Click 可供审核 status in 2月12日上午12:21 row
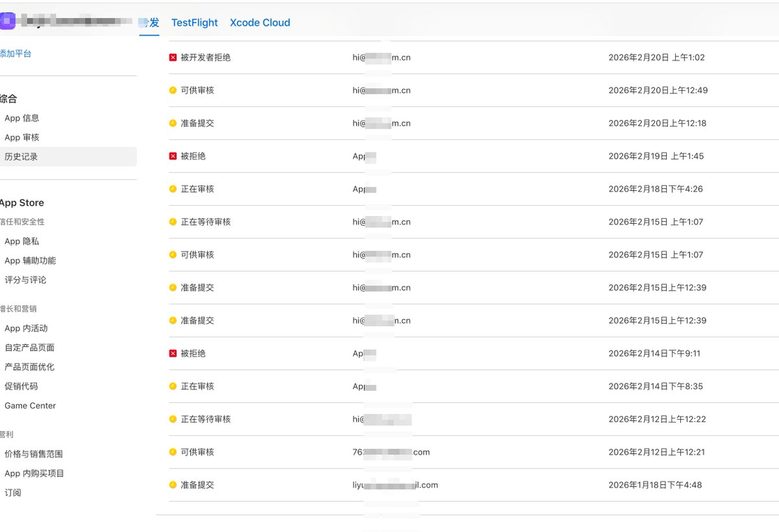This screenshot has width=779, height=532. coord(197,452)
